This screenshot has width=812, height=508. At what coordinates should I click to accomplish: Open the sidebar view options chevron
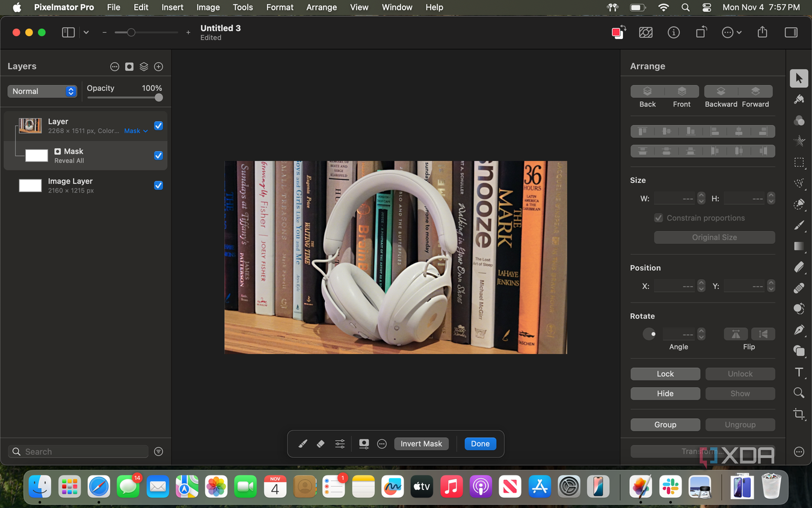(86, 33)
